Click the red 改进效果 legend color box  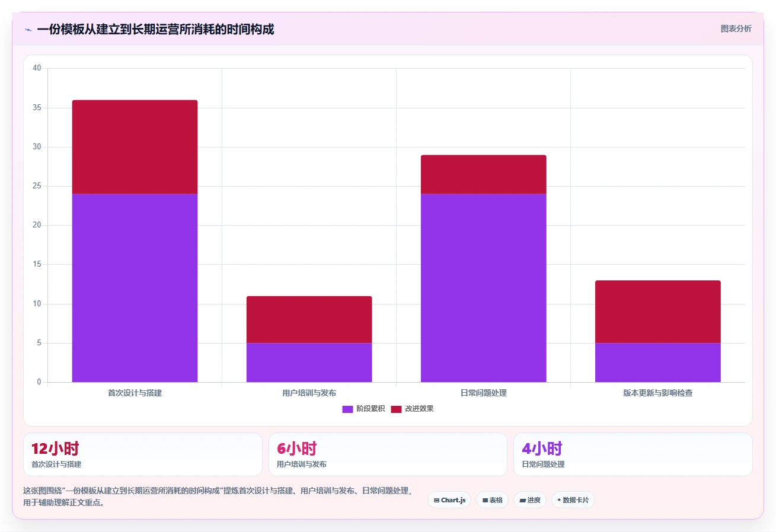point(396,409)
